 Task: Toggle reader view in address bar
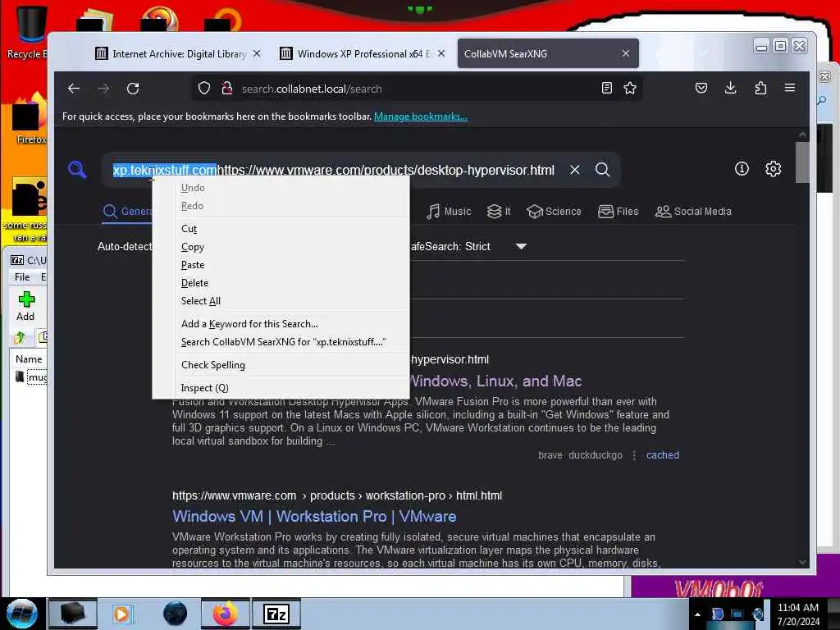tap(606, 89)
